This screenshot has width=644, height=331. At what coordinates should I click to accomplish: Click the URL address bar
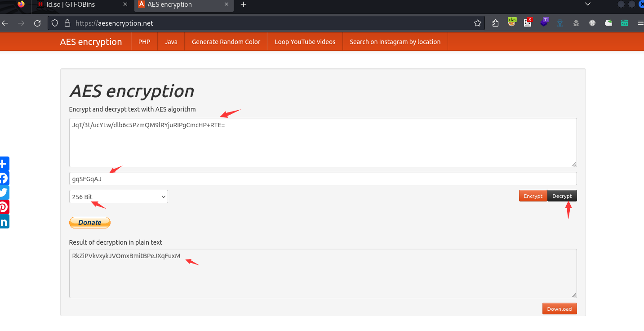[x=266, y=23]
